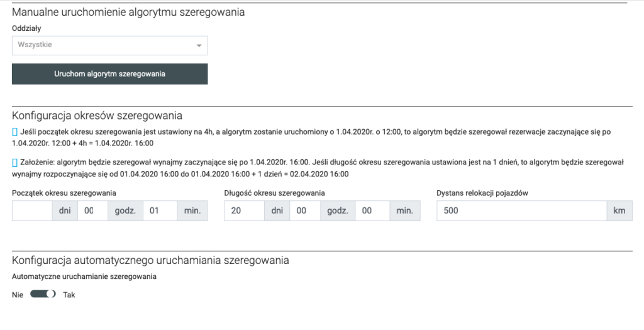Focus the empty days field under Początek okresu szeregowania
This screenshot has width=644, height=330.
[31, 211]
